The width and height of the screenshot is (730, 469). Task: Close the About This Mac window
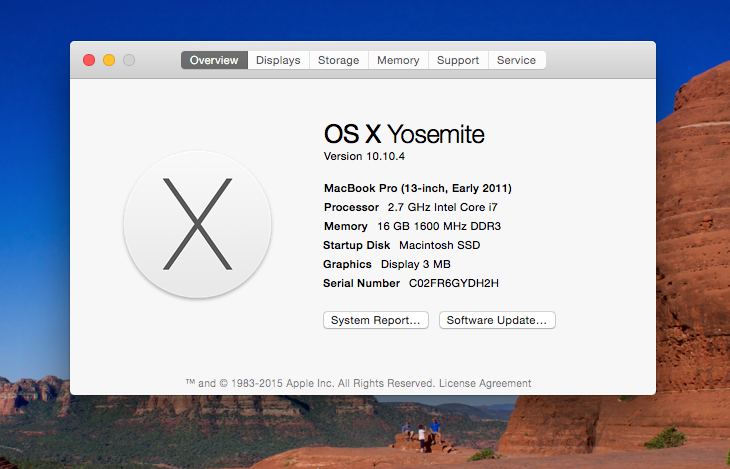coord(89,60)
